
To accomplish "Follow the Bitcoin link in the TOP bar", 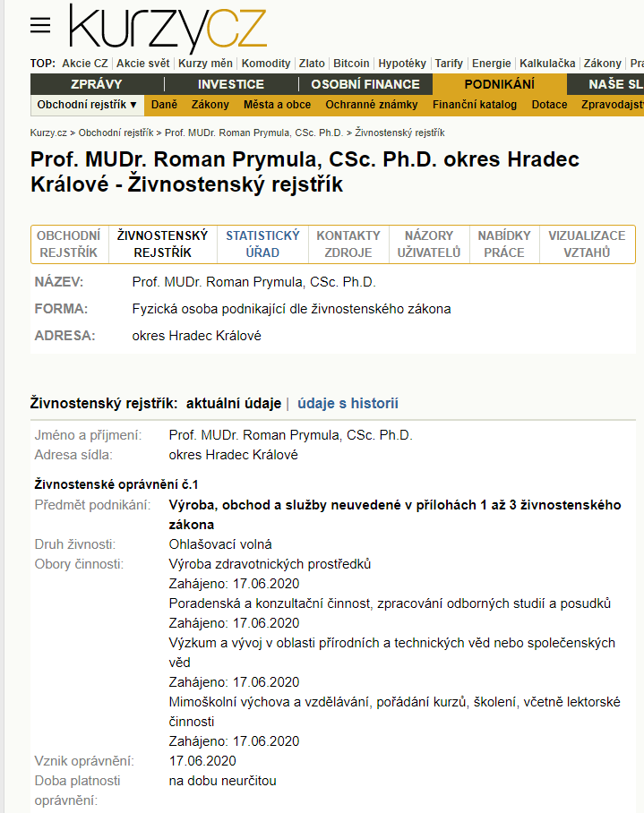I will 351,64.
